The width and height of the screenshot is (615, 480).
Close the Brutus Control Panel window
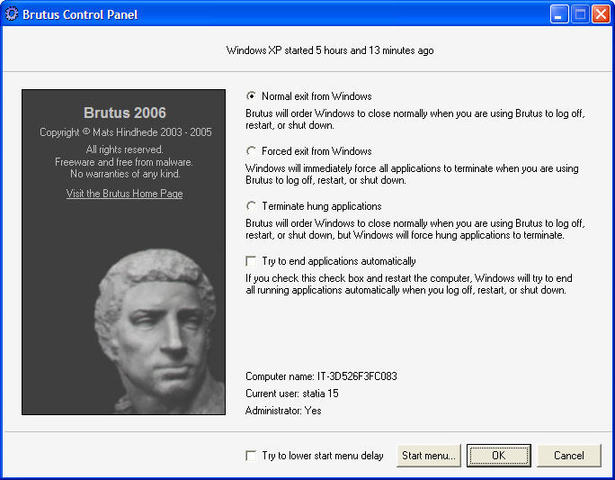pyautogui.click(x=602, y=14)
